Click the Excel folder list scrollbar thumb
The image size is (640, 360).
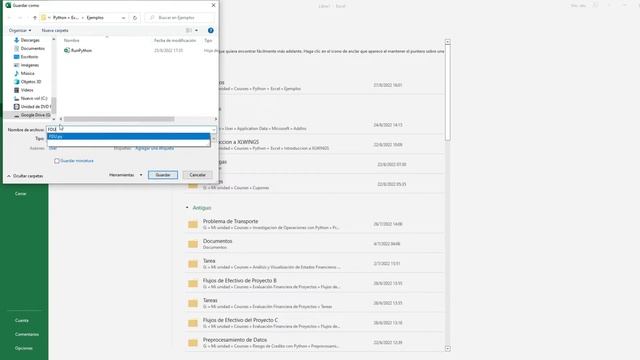click(448, 93)
